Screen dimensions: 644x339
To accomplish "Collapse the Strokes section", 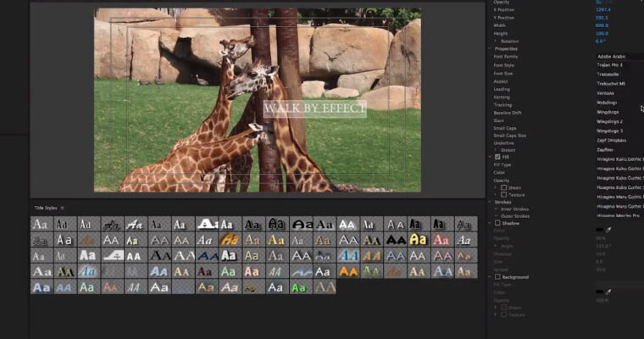I will pyautogui.click(x=490, y=203).
